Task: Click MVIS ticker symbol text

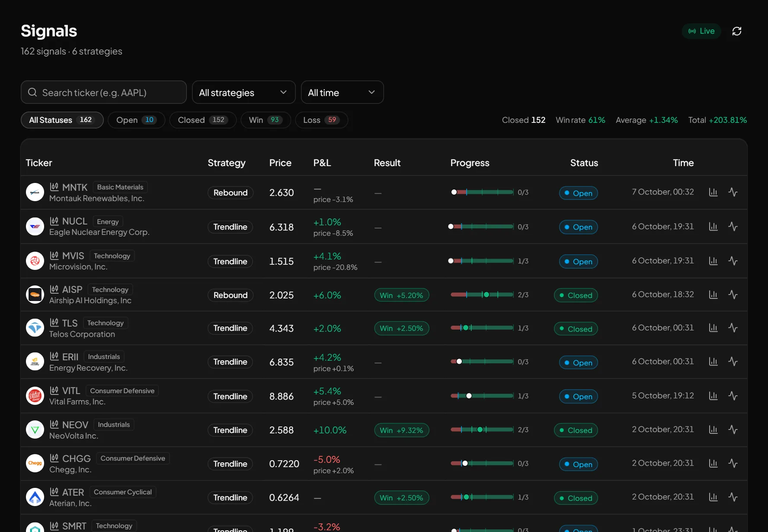Action: click(73, 256)
